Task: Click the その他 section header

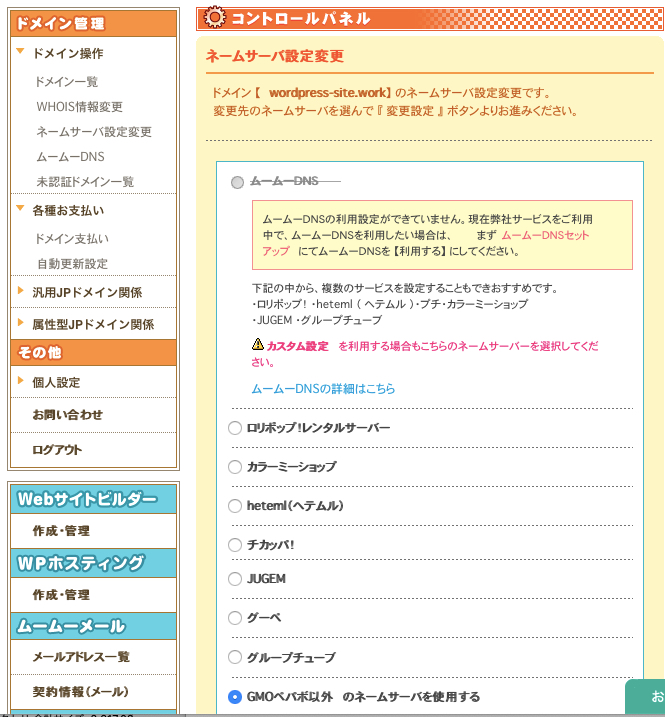Action: [x=93, y=353]
